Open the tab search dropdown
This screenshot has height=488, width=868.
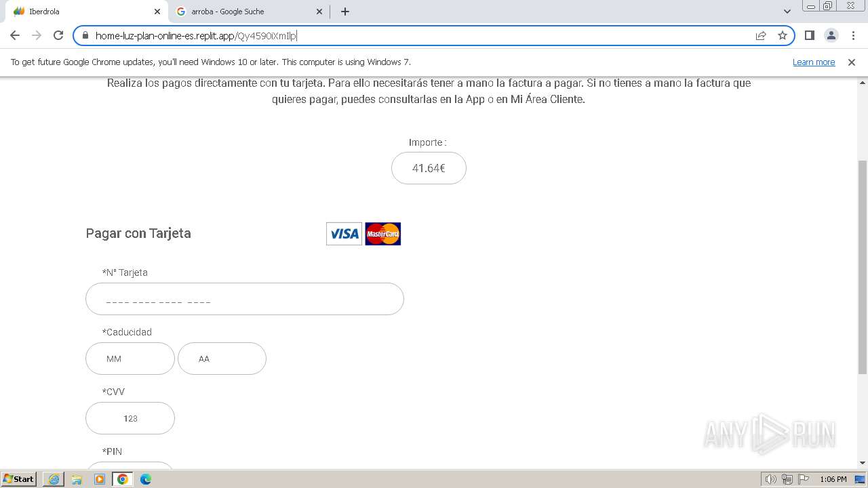tap(787, 12)
